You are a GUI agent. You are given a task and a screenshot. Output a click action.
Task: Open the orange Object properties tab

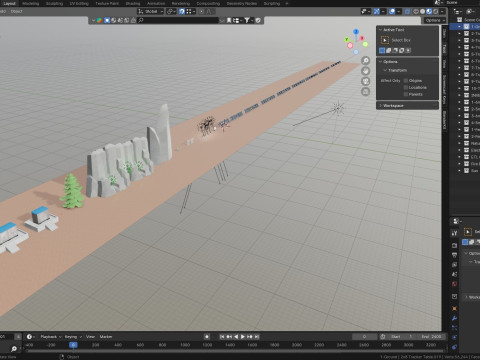454,309
